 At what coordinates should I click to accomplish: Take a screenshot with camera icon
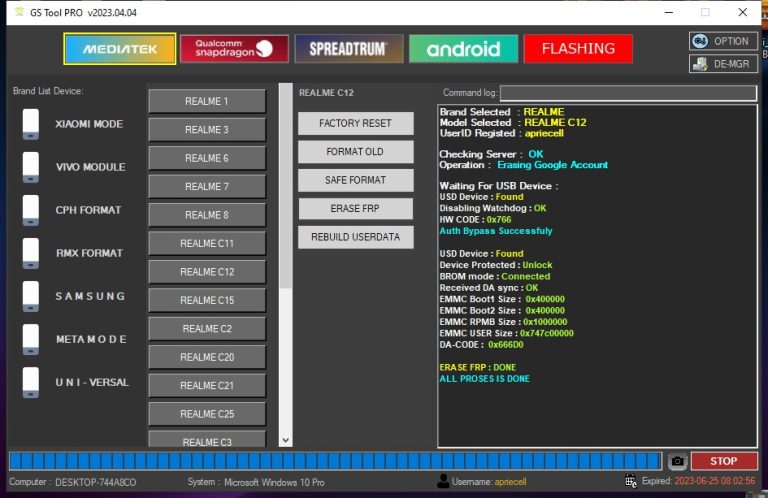(x=677, y=461)
